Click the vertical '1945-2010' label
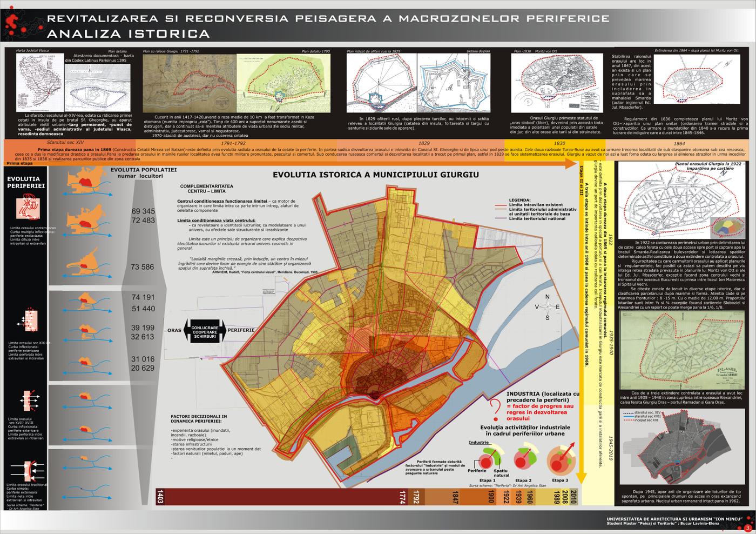This screenshot has width=756, height=534. point(610,447)
